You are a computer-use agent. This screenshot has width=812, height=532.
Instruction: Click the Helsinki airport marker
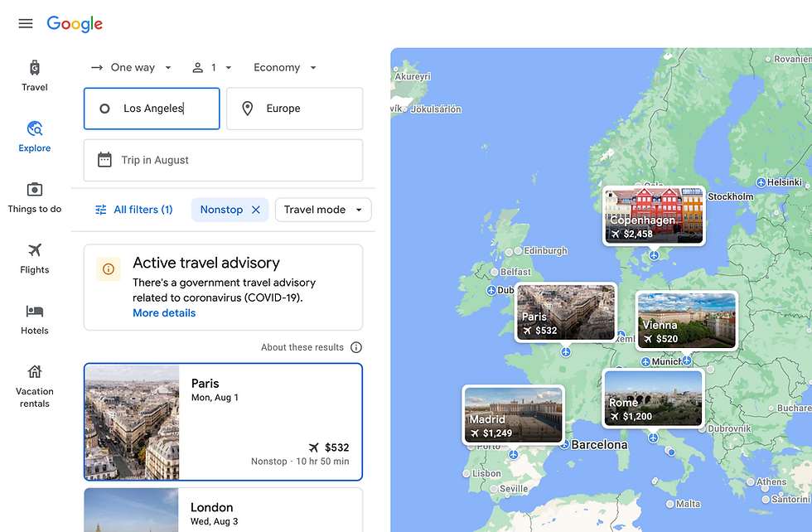[761, 182]
